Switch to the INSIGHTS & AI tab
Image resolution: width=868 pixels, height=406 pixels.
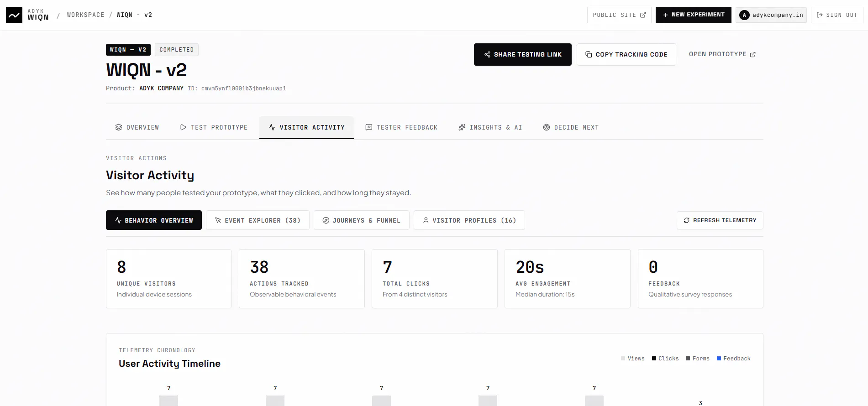(x=490, y=128)
